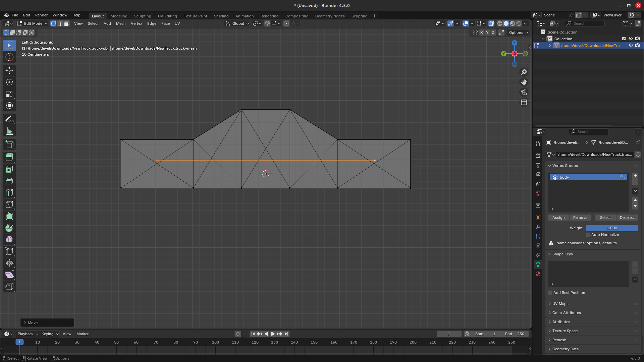Click the Select vertex group button
The width and height of the screenshot is (644, 362).
pyautogui.click(x=605, y=218)
